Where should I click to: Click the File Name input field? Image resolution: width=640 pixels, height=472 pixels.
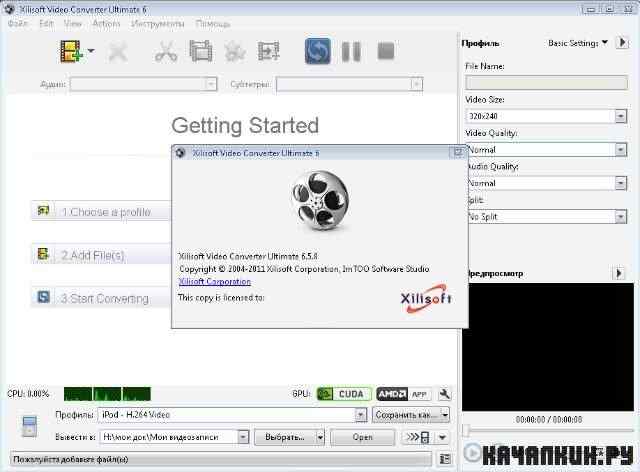(x=546, y=82)
